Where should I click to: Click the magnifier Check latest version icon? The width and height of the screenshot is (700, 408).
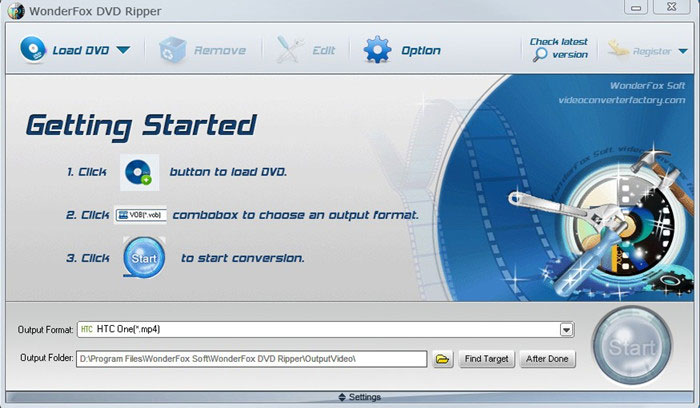coord(540,54)
